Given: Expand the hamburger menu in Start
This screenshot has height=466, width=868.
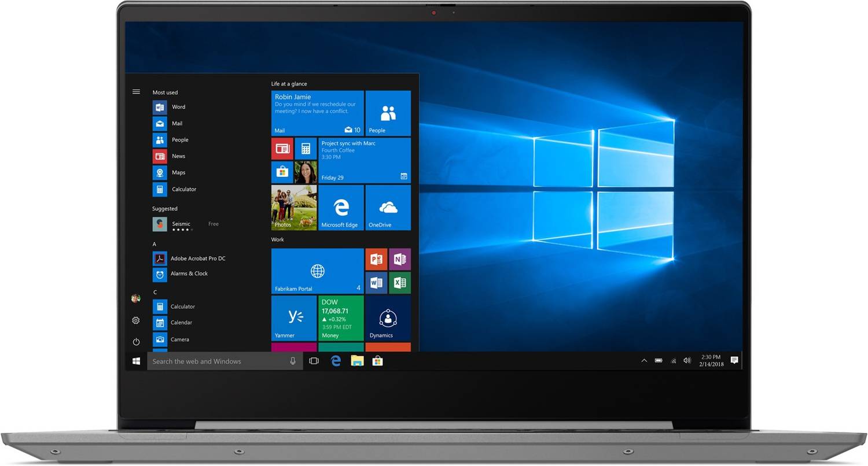Looking at the screenshot, I should tap(136, 91).
